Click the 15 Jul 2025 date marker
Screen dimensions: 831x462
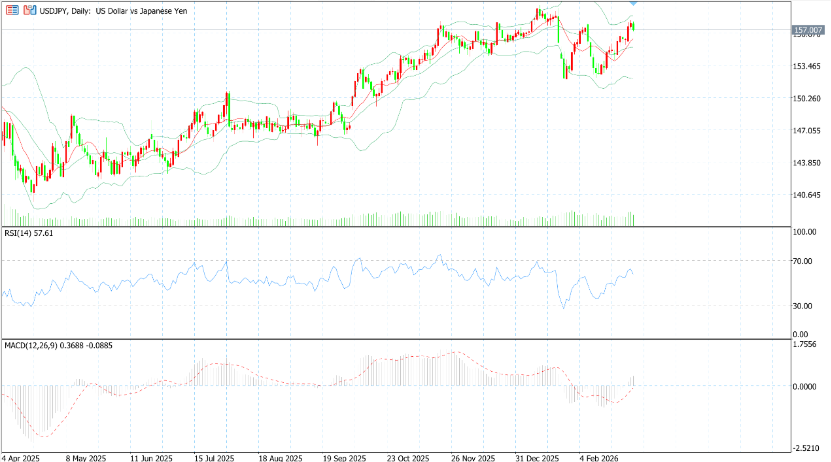tap(214, 458)
